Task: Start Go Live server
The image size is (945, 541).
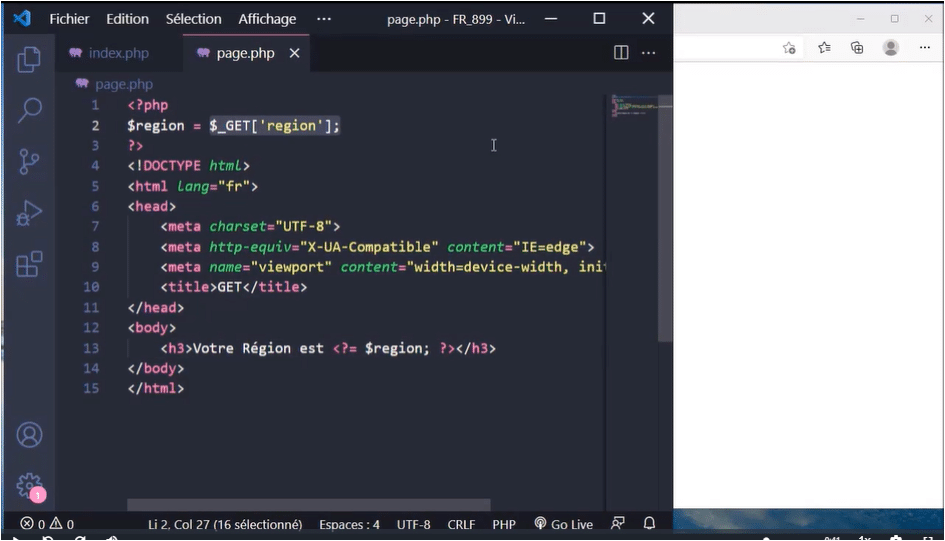Action: (x=564, y=524)
